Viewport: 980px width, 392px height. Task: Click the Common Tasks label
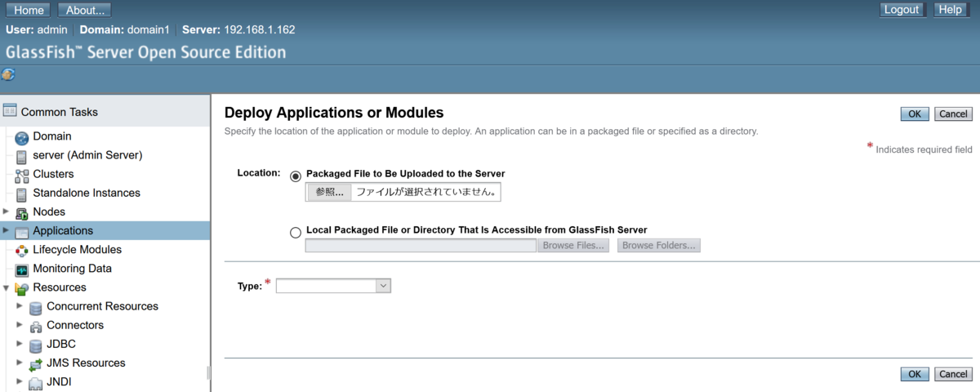coord(59,112)
